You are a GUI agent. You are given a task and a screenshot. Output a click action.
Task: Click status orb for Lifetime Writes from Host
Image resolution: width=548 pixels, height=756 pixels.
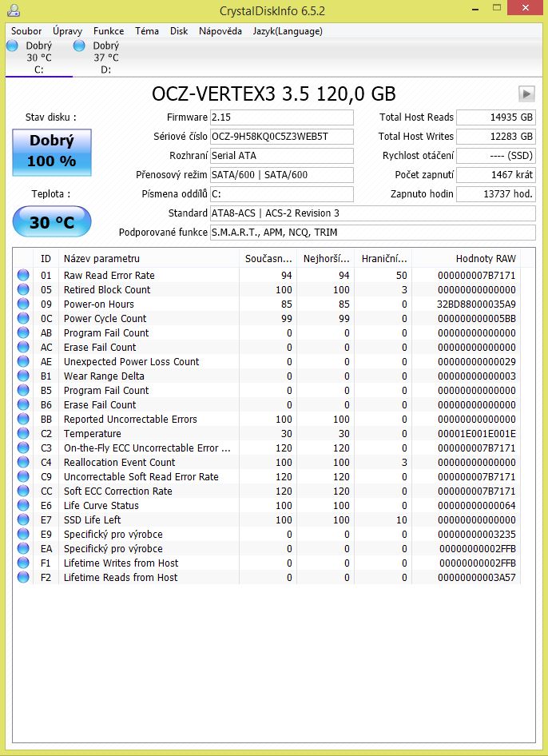click(23, 563)
